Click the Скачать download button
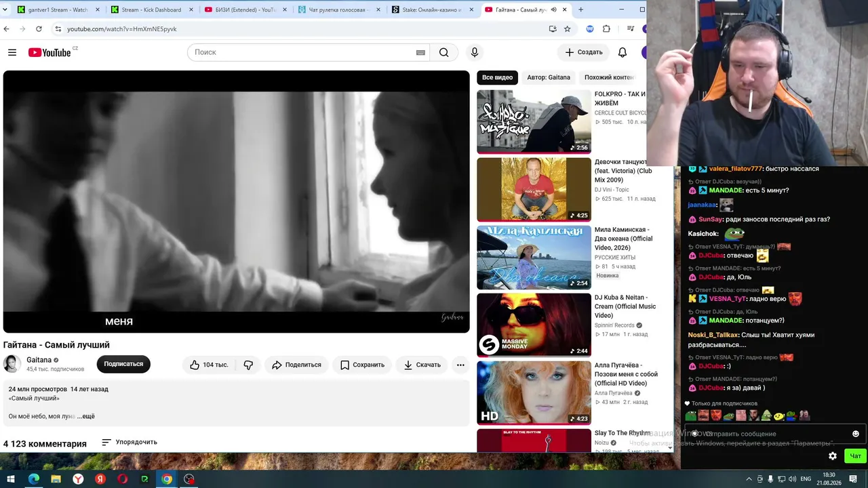The image size is (868, 488). (x=422, y=365)
